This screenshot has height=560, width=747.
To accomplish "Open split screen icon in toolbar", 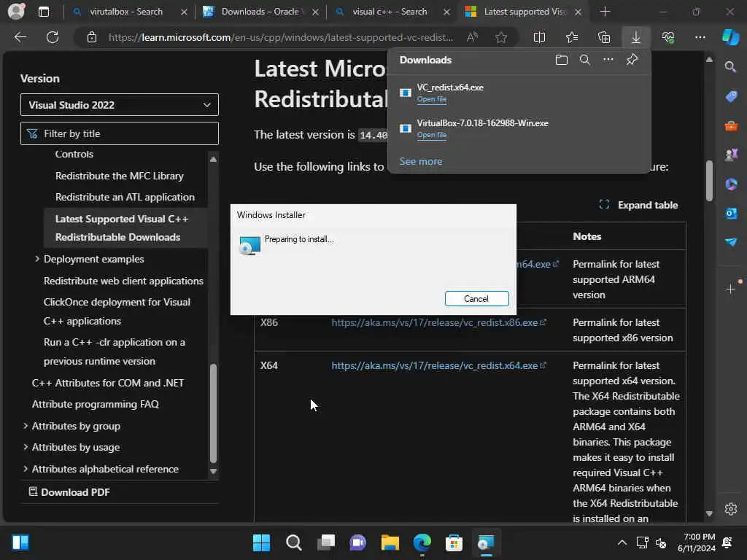I will [x=539, y=37].
